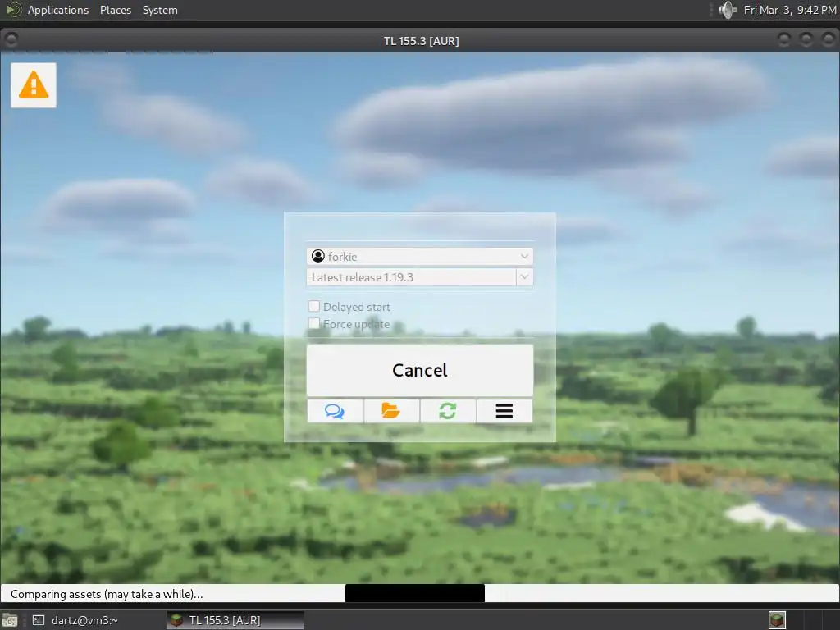Image resolution: width=840 pixels, height=630 pixels.
Task: Select the Latest release 1.19.3 version field
Action: (x=412, y=277)
